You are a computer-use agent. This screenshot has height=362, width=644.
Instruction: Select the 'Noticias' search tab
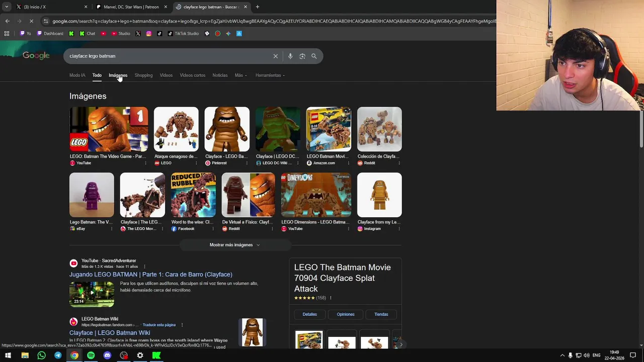[x=220, y=75]
